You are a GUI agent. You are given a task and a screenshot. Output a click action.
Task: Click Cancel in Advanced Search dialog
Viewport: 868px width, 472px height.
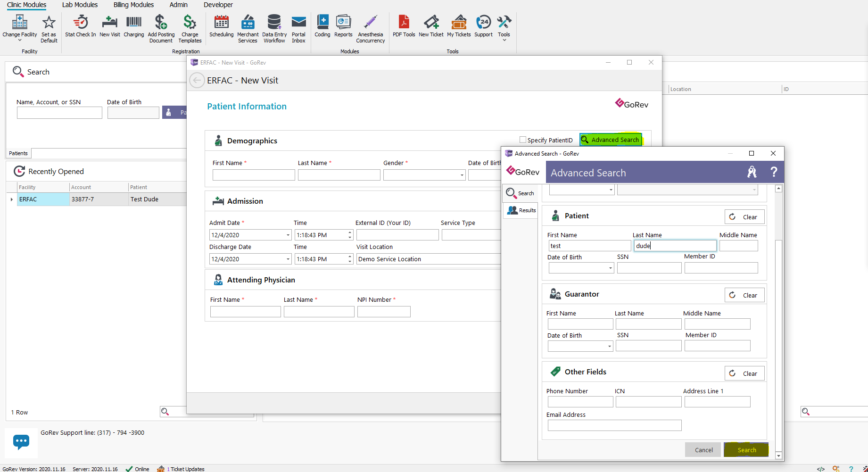pyautogui.click(x=703, y=450)
